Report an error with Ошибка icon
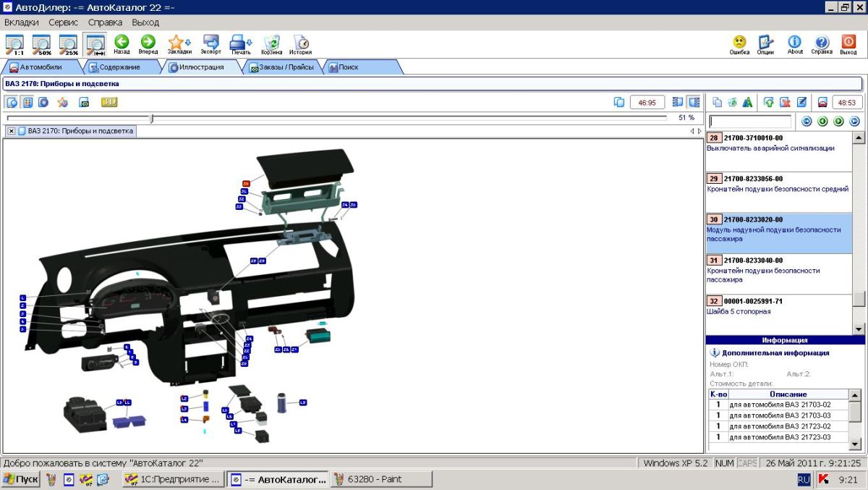This screenshot has width=868, height=490. tap(739, 45)
